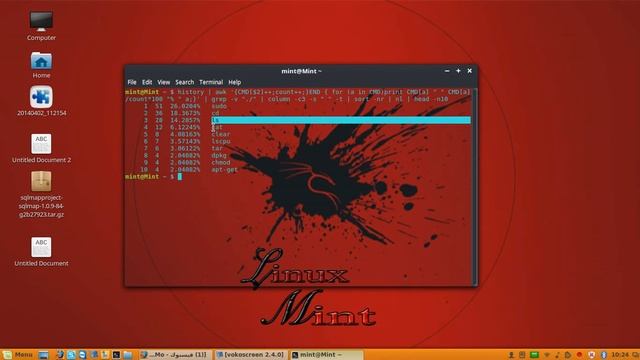
Task: Click the music note tray icon
Action: [557, 355]
